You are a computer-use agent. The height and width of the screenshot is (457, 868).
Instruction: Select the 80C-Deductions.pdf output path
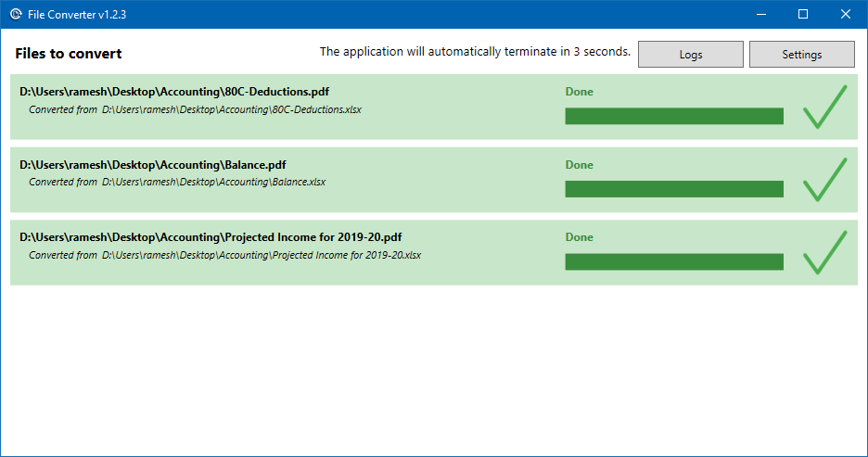[x=174, y=92]
